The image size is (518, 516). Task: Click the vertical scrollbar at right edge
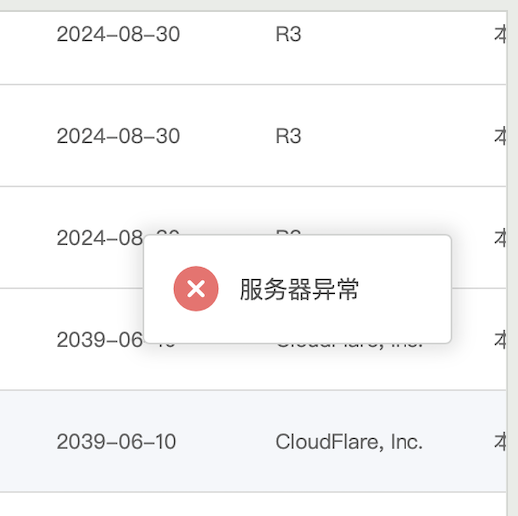pos(512,263)
